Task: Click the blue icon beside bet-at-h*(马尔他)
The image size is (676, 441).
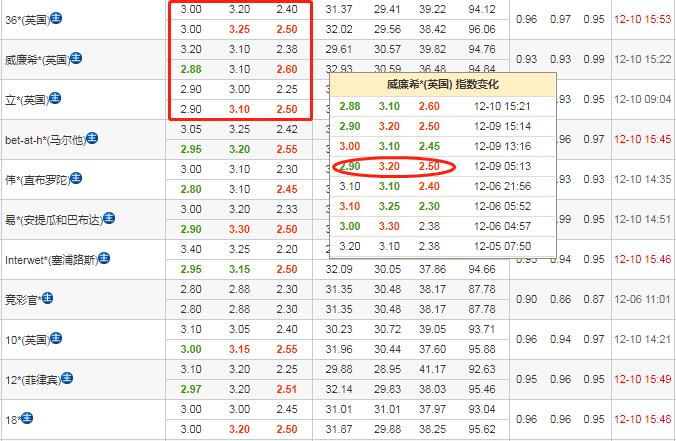Action: pyautogui.click(x=92, y=138)
